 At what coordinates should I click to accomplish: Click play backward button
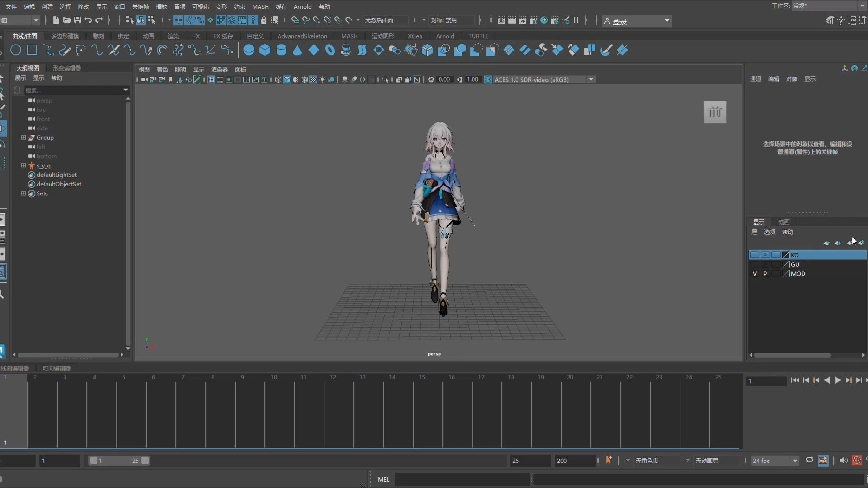point(827,380)
